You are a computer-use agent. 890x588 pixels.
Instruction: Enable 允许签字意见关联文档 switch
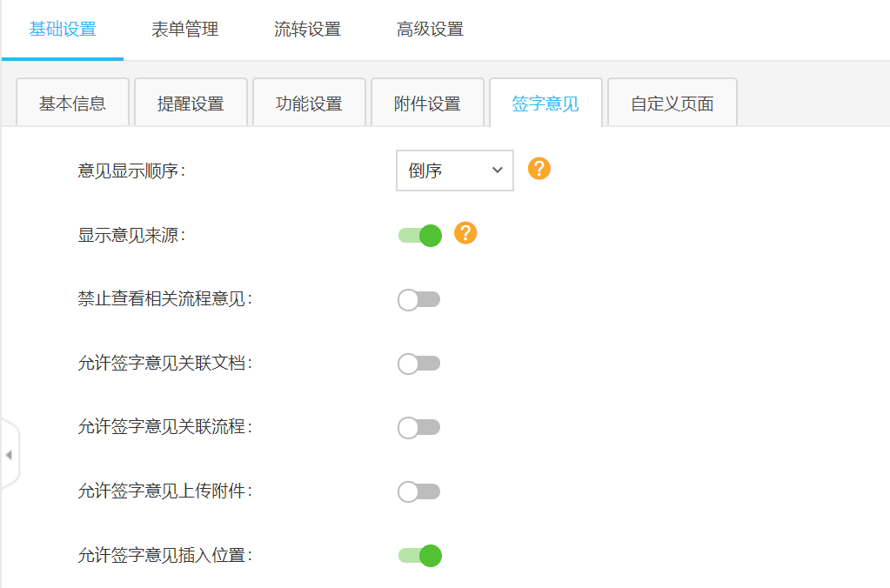pyautogui.click(x=419, y=364)
